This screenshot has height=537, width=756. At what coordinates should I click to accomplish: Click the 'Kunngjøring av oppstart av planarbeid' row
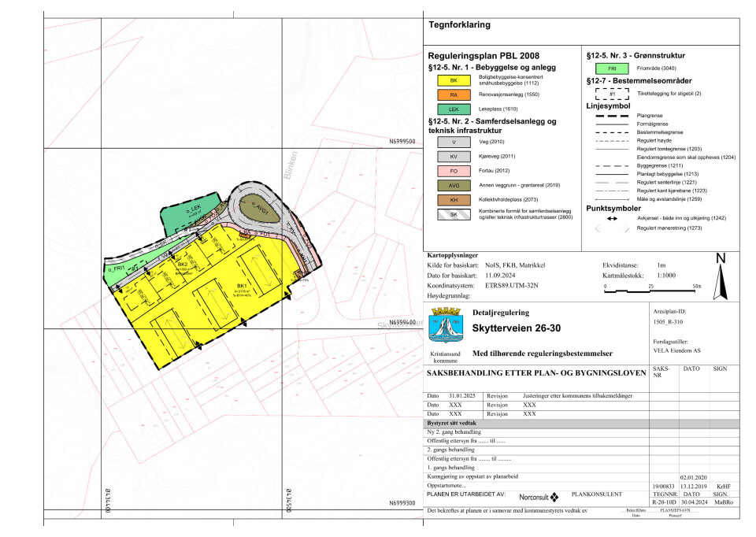pos(581,476)
